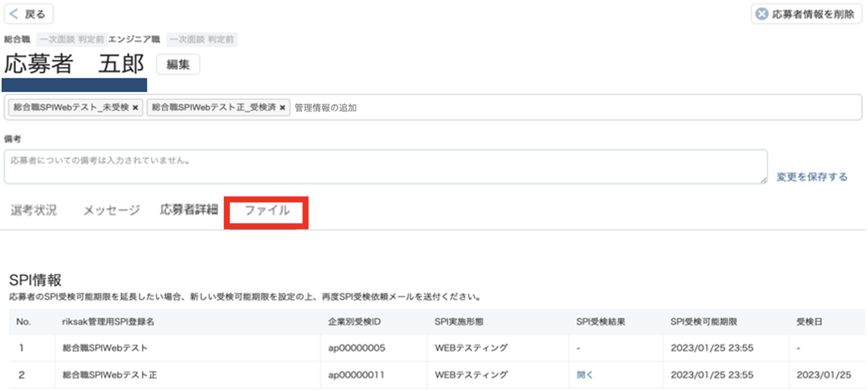Click the SPI情報 heading

35,280
